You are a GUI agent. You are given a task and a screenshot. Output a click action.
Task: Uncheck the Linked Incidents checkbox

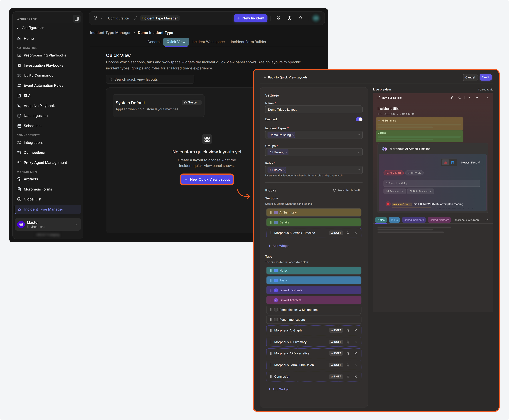276,290
